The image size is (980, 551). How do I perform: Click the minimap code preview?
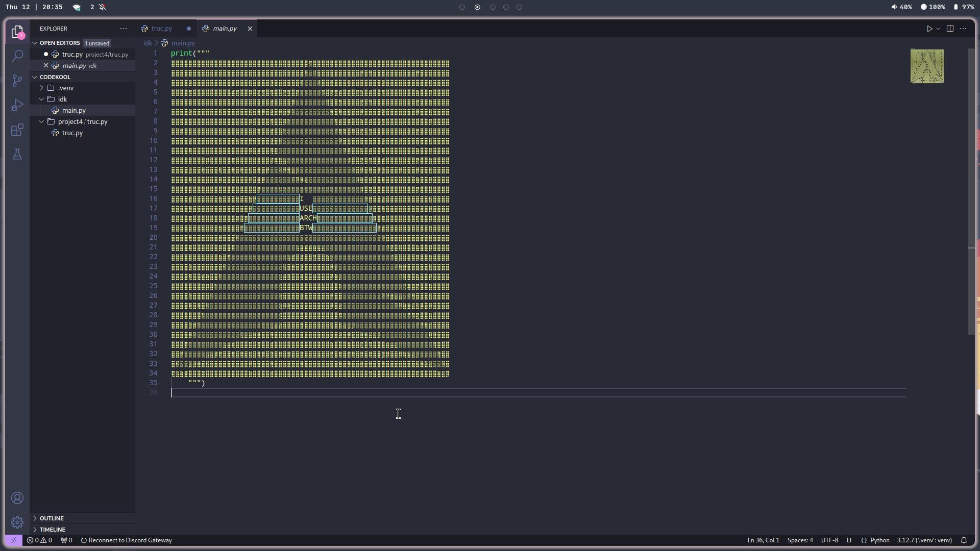pyautogui.click(x=927, y=66)
